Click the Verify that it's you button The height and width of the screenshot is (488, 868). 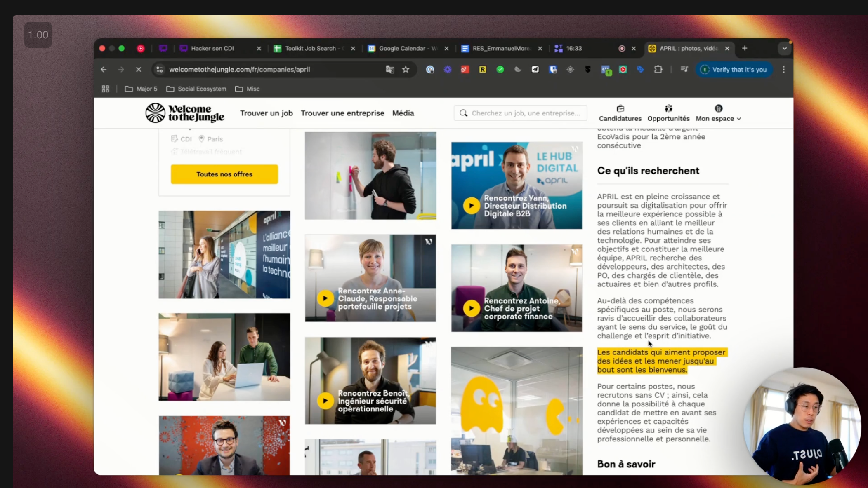[x=734, y=70]
